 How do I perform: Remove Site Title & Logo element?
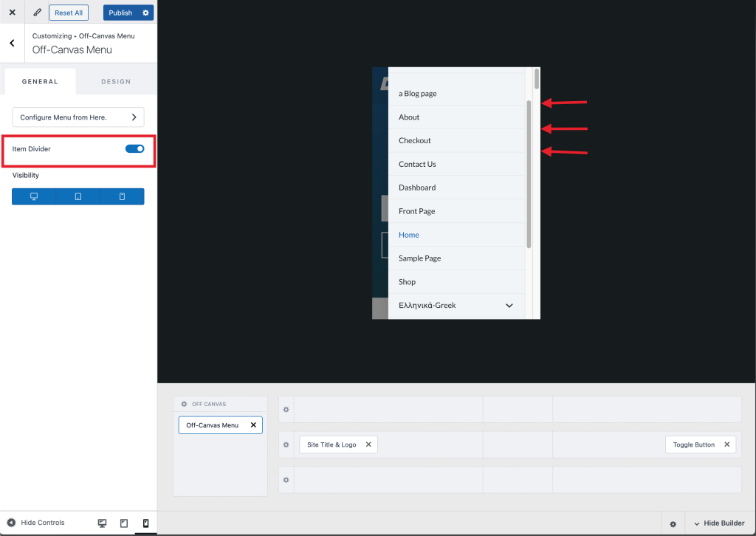point(368,444)
